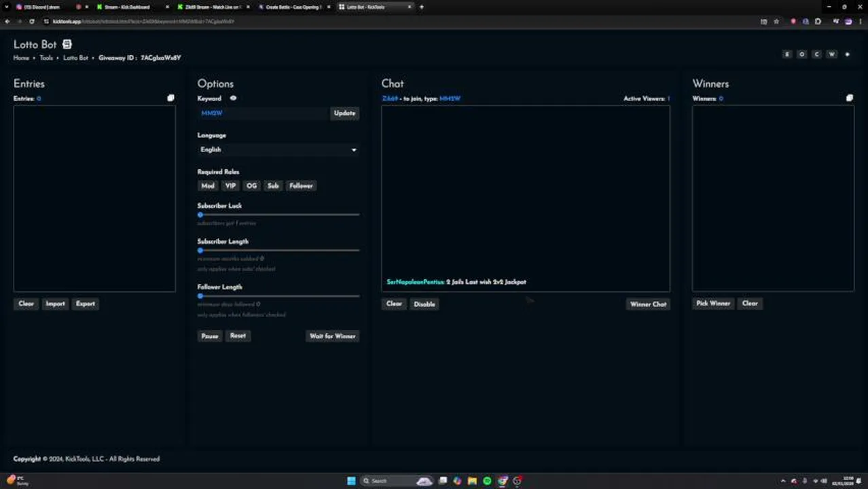Toggle the C panel button

(817, 54)
